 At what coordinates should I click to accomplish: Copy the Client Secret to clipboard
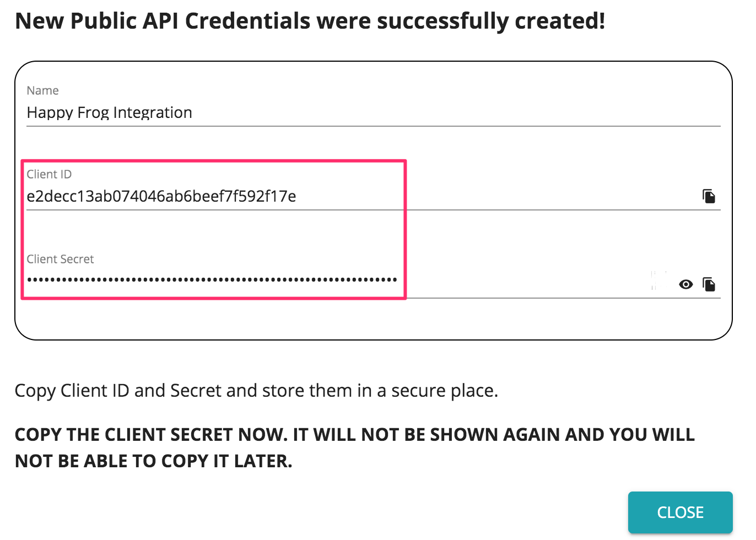point(709,284)
